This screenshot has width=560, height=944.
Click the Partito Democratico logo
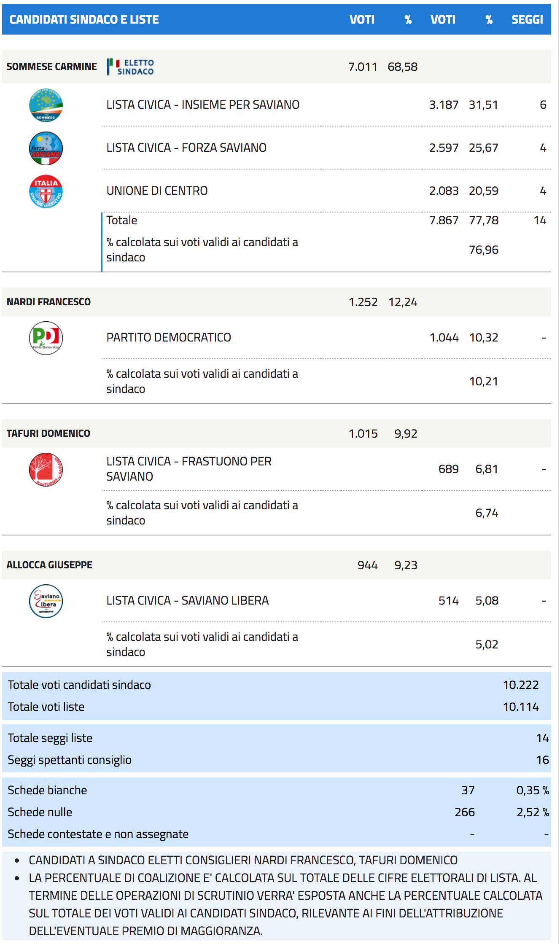[46, 338]
